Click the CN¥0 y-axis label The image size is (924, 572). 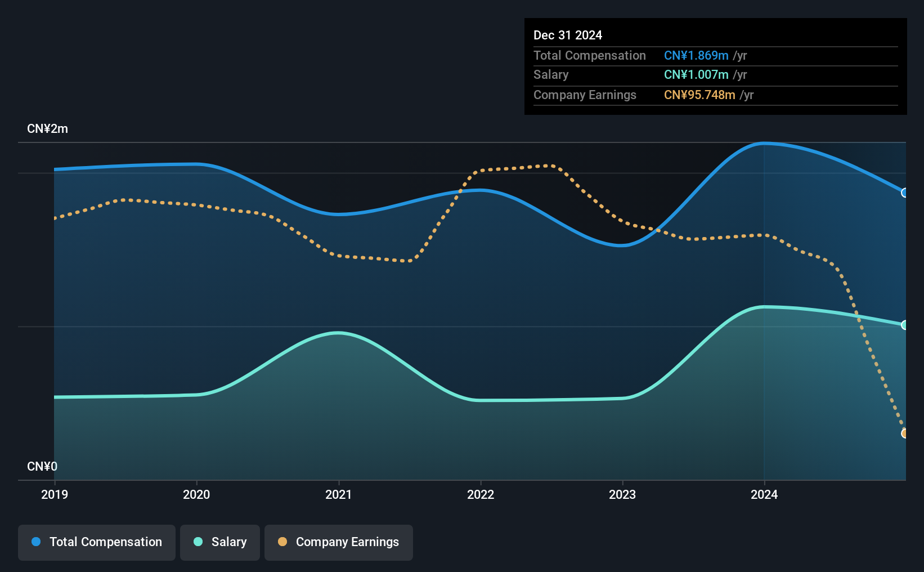[x=42, y=467]
